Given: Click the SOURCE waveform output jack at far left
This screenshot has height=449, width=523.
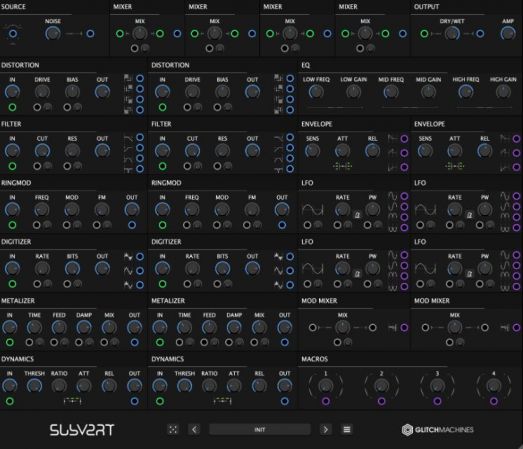Looking at the screenshot, I should tap(13, 34).
